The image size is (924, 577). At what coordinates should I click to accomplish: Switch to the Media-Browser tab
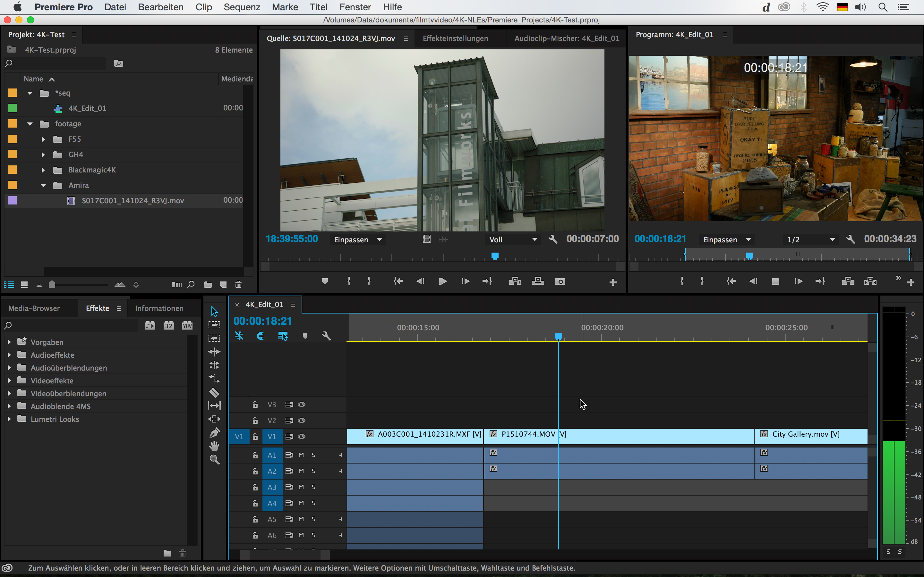coord(34,308)
